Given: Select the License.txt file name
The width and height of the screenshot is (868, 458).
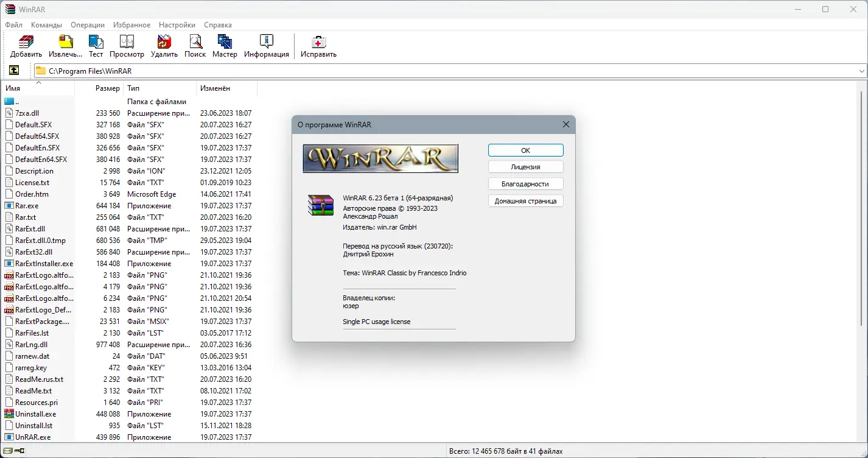Looking at the screenshot, I should point(32,183).
